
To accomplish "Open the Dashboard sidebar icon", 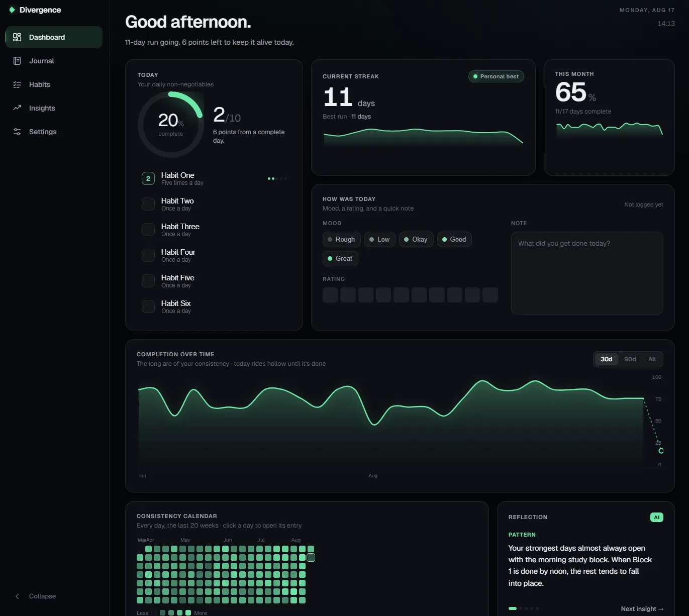I will 17,37.
